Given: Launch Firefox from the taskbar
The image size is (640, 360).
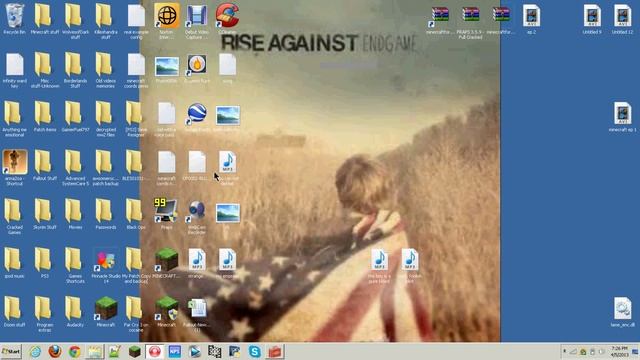Looking at the screenshot, I should point(55,351).
